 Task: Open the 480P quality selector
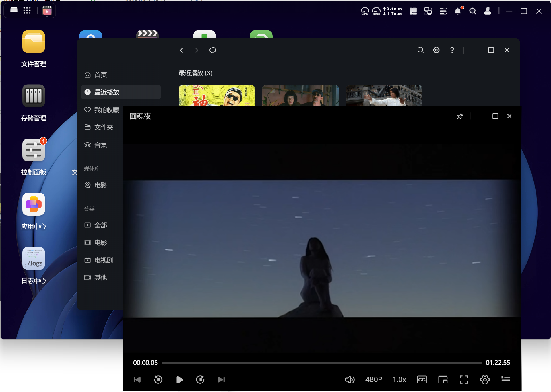(x=373, y=380)
